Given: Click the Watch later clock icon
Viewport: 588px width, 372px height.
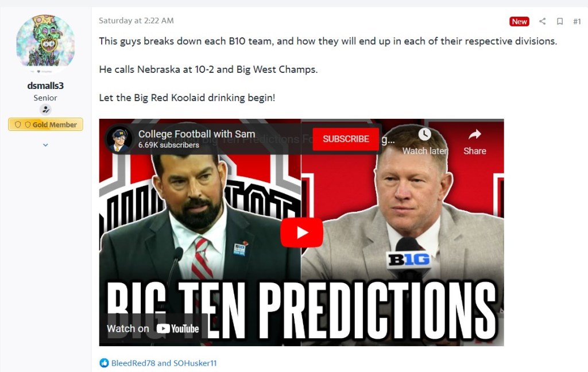Looking at the screenshot, I should (424, 134).
